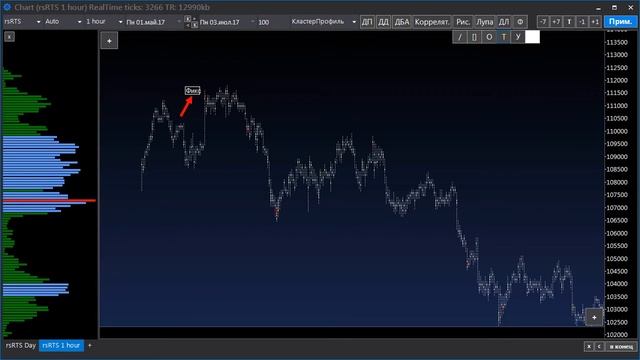
Task: Select the У drawing tool
Action: [x=518, y=37]
